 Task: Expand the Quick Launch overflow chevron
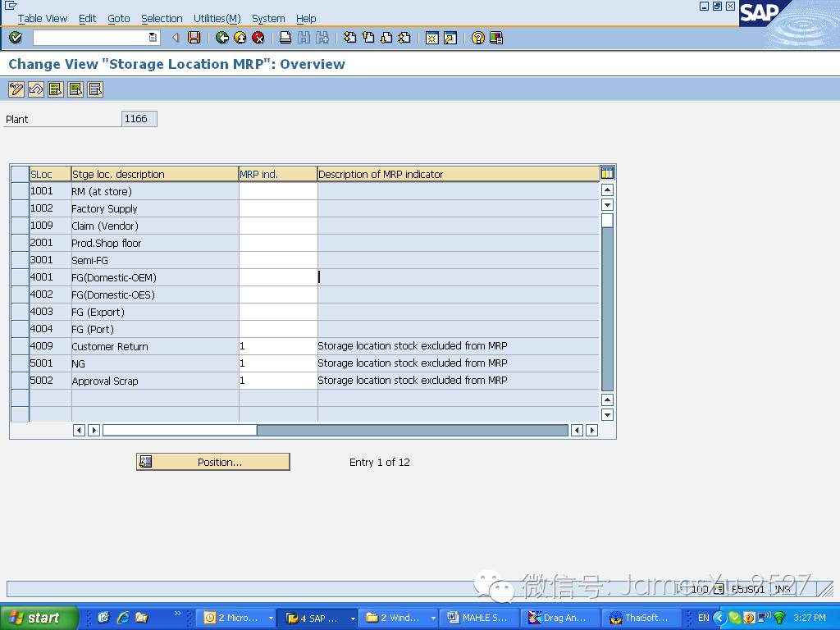(177, 613)
